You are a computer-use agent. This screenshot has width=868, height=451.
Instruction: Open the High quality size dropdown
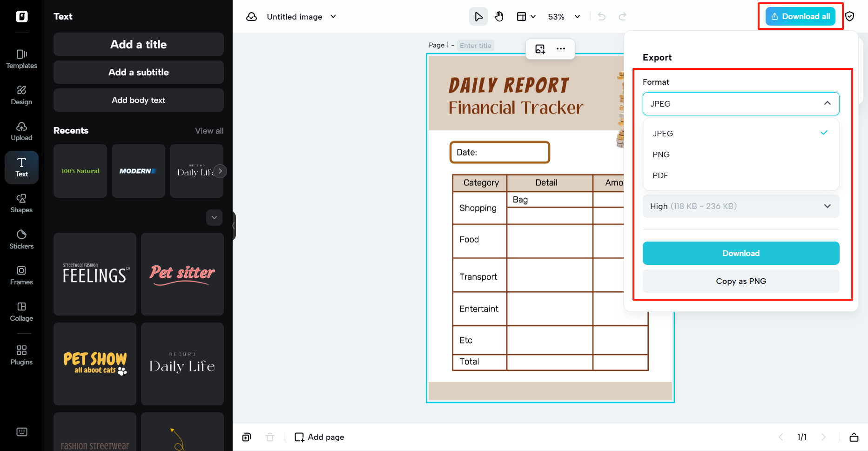coord(740,206)
